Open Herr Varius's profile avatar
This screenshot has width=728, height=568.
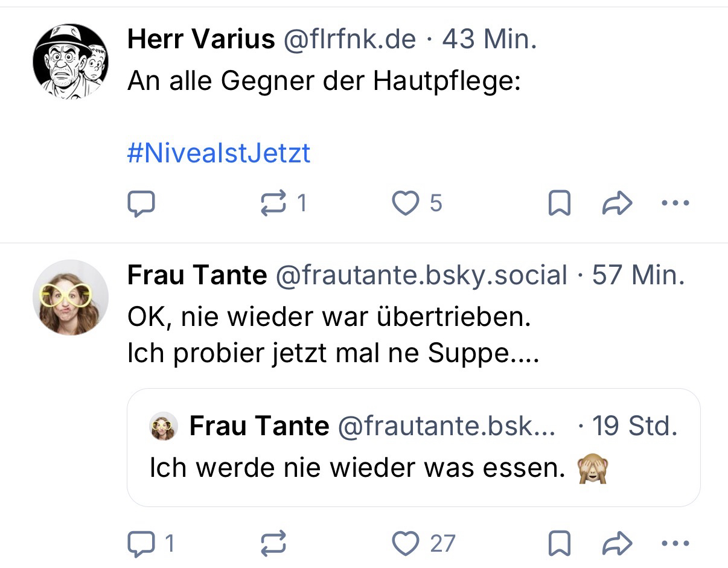(70, 61)
